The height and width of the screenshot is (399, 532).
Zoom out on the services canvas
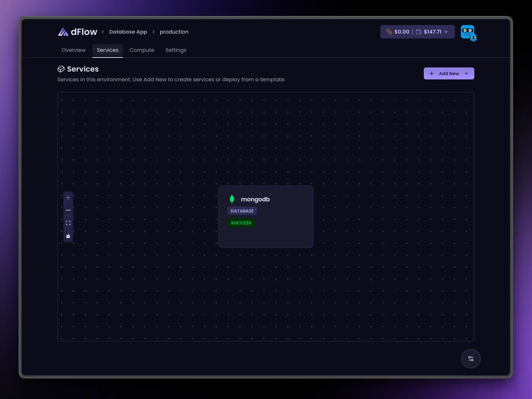[x=68, y=210]
